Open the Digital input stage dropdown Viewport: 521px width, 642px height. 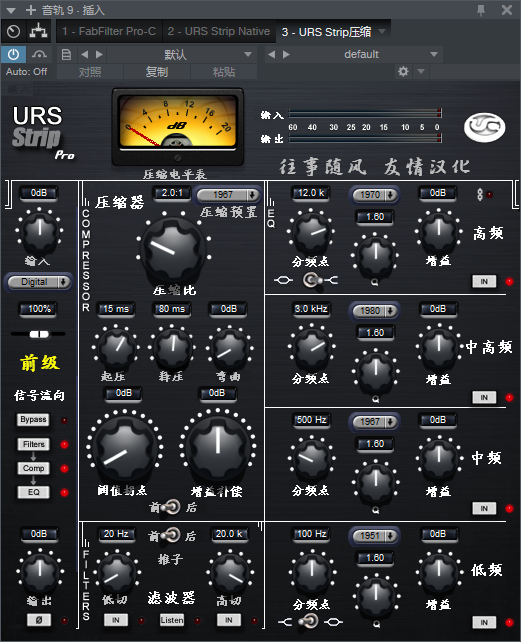[x=39, y=282]
